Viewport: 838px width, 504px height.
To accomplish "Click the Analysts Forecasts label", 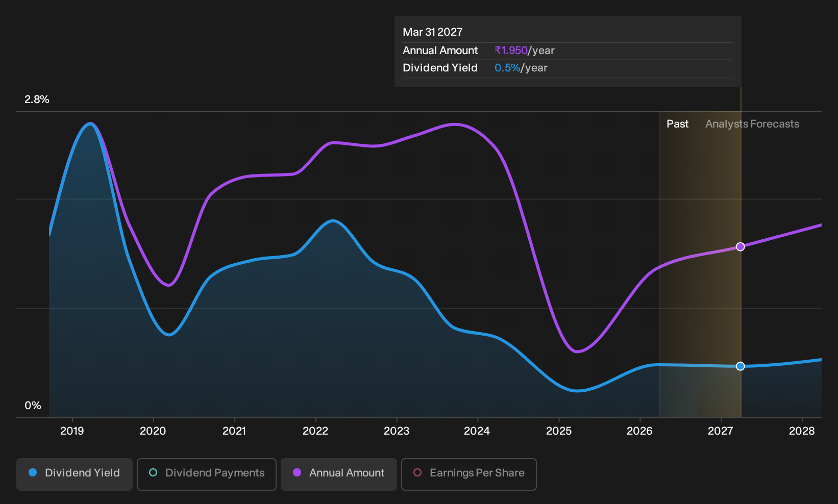I will 752,124.
